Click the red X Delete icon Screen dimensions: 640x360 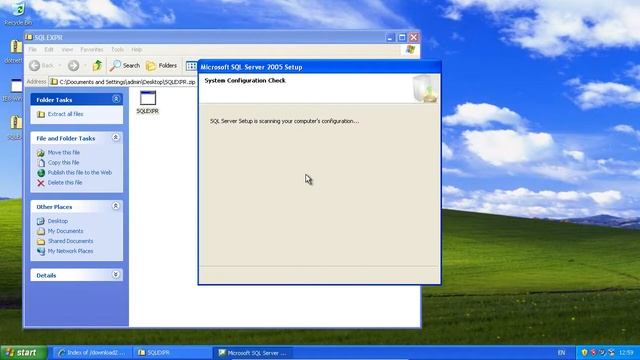41,183
